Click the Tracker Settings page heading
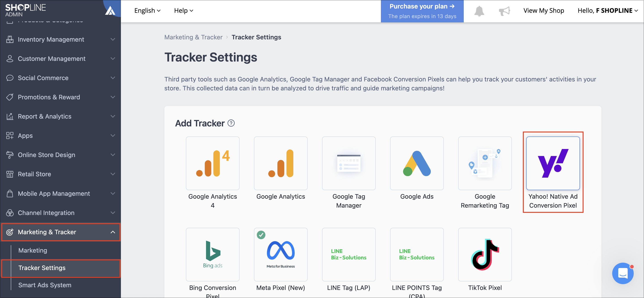Screen dimensions: 644x298 pyautogui.click(x=210, y=57)
